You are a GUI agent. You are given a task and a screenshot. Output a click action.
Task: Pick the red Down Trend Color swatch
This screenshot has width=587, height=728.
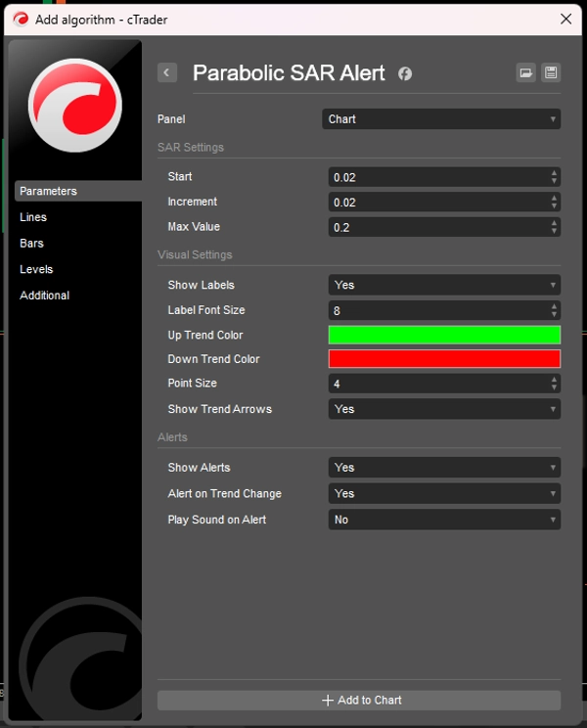pos(444,359)
